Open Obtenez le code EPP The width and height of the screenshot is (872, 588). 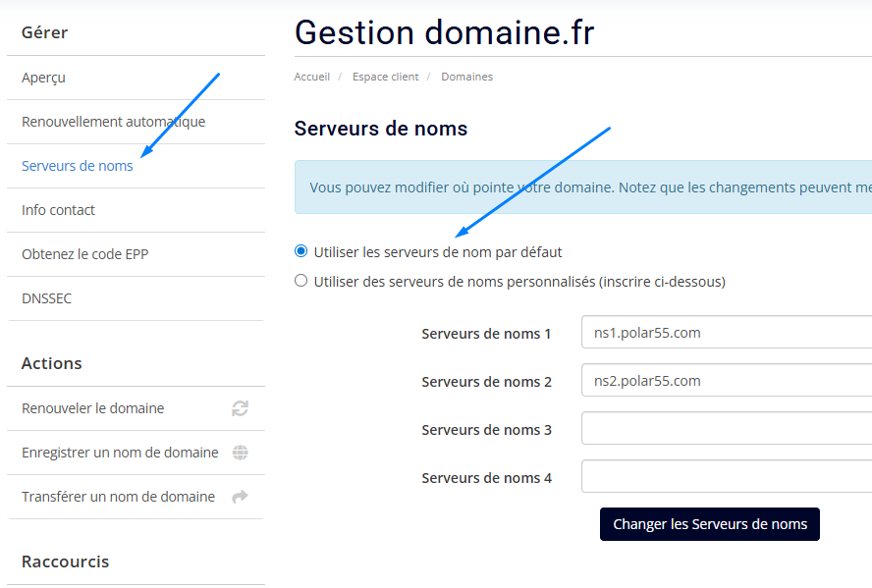136,254
